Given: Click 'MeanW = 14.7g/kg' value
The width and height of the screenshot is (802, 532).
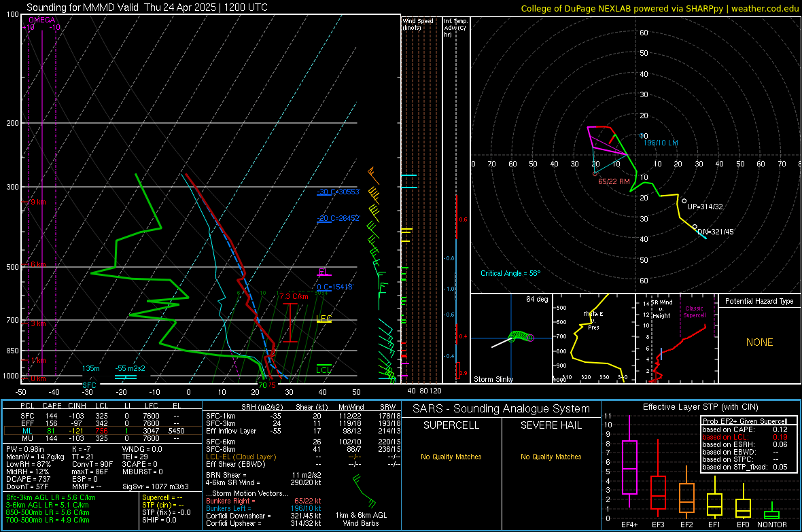Looking at the screenshot, I should click(35, 457).
